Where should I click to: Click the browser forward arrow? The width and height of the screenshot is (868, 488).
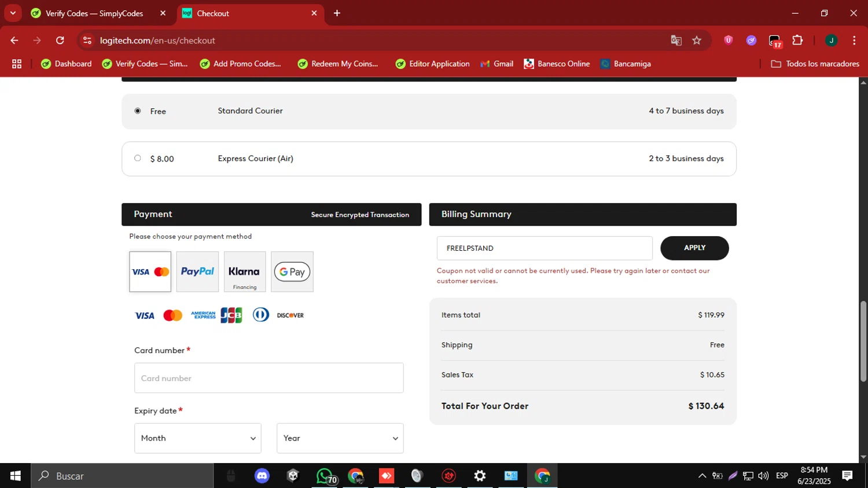click(x=37, y=41)
